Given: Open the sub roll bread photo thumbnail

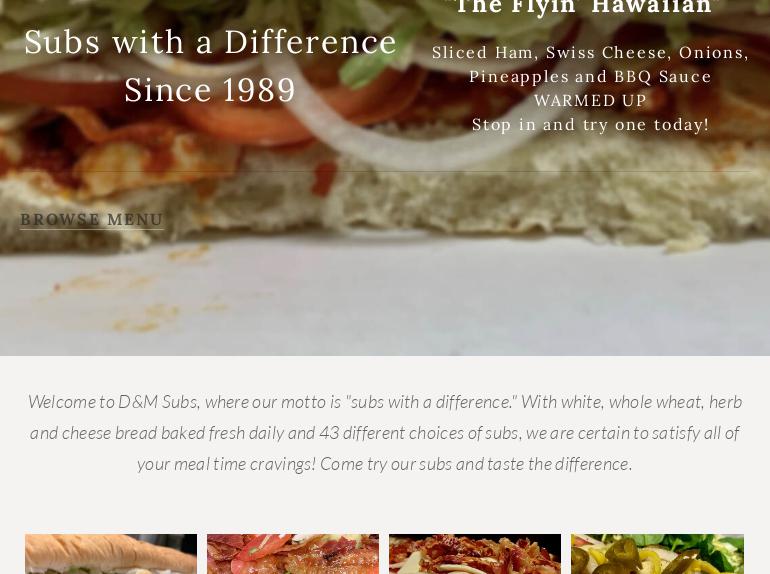Looking at the screenshot, I should (x=111, y=554).
